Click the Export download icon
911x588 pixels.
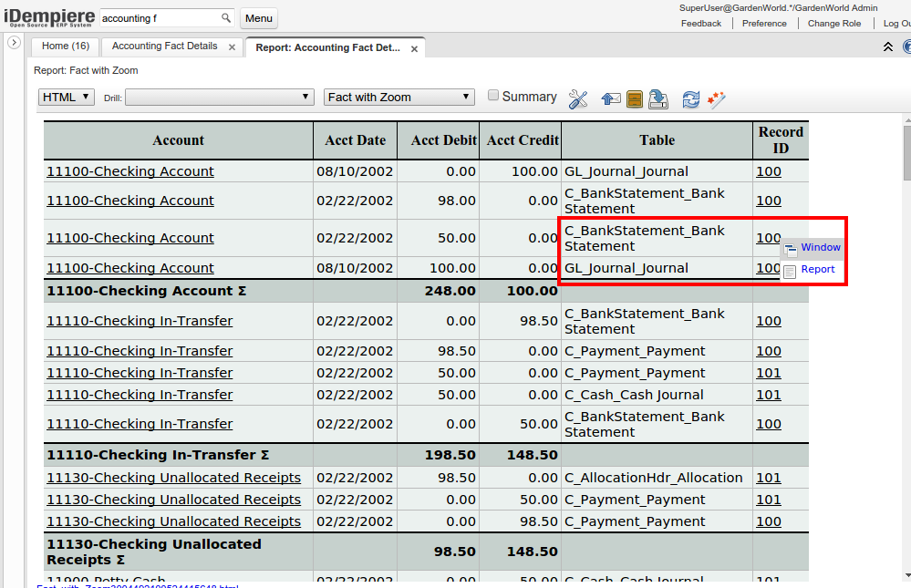click(x=658, y=99)
